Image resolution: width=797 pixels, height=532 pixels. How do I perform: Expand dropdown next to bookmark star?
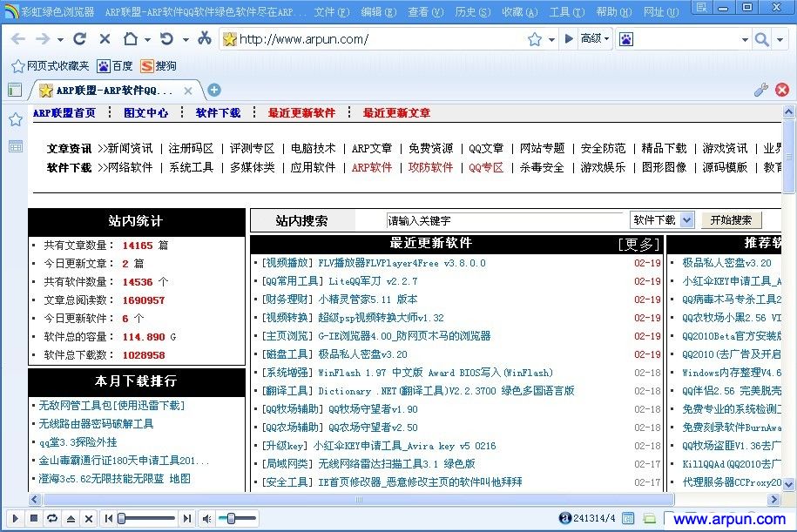[551, 40]
